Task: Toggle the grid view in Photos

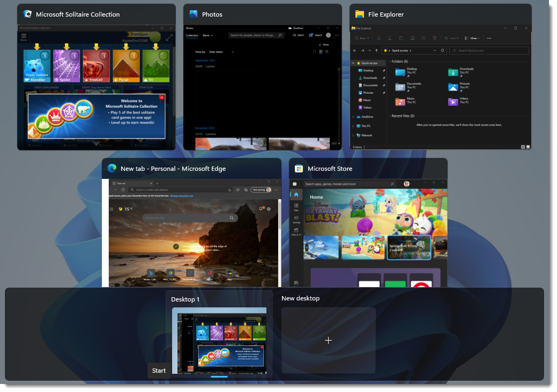Action: pyautogui.click(x=328, y=52)
